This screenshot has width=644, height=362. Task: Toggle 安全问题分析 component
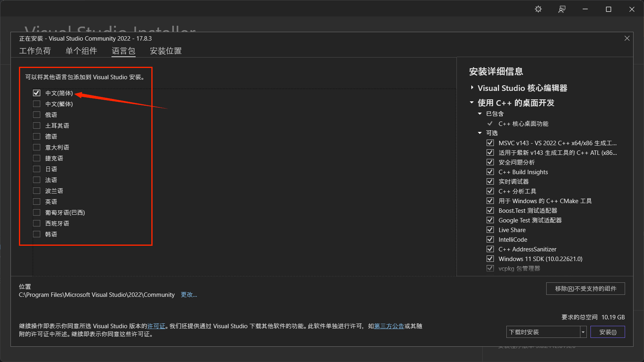point(490,162)
